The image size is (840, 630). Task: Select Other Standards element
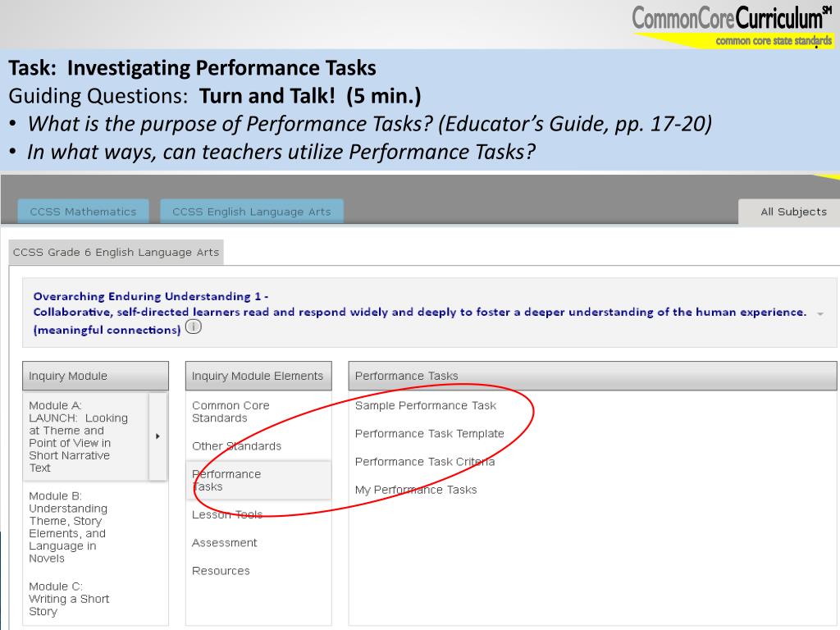point(236,445)
